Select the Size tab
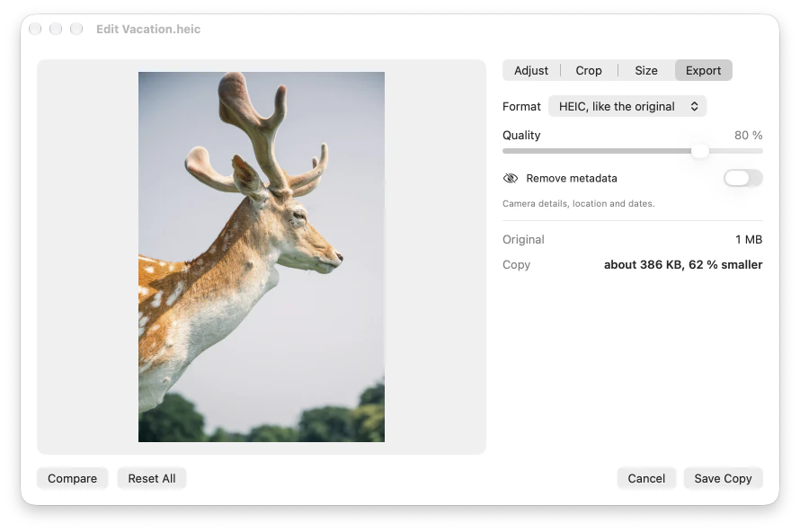Viewport: 800px width, 532px height. point(646,70)
